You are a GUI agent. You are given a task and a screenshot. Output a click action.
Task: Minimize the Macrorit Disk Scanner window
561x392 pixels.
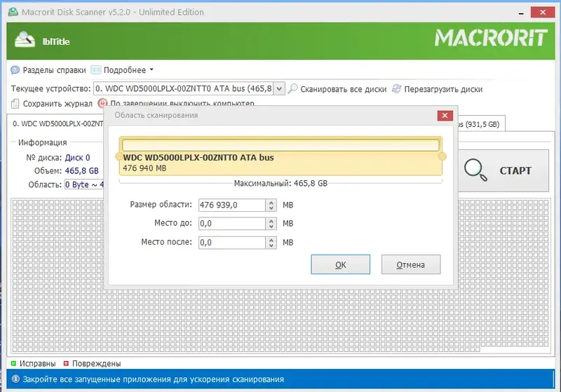coord(521,13)
